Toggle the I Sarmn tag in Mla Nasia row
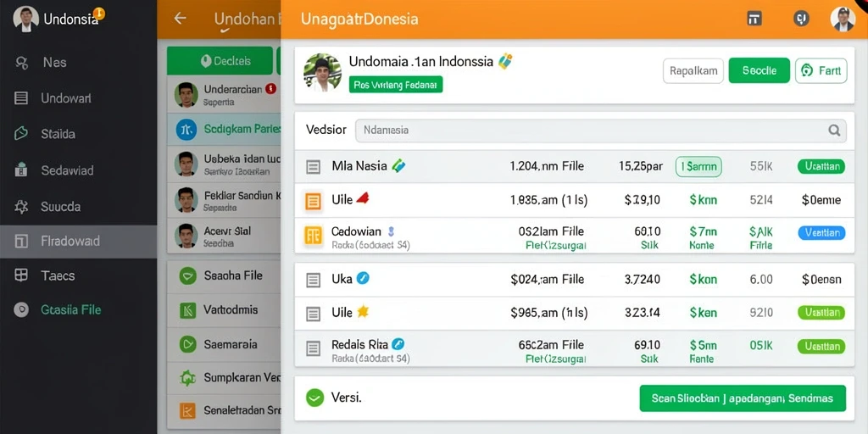The image size is (868, 434). click(698, 166)
